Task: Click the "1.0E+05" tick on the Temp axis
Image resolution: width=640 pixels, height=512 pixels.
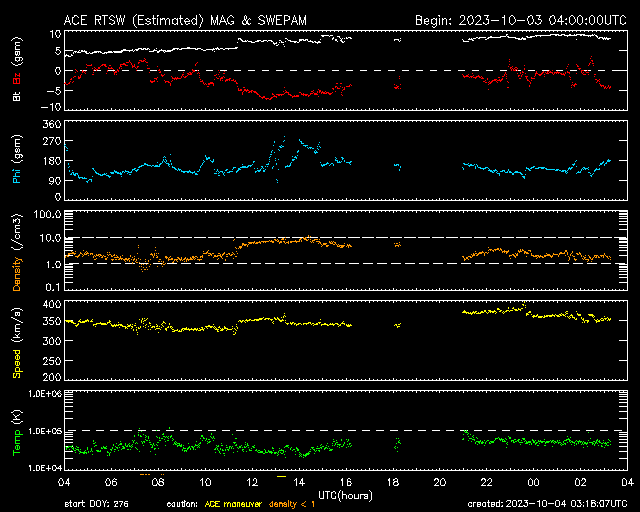Action: click(45, 431)
